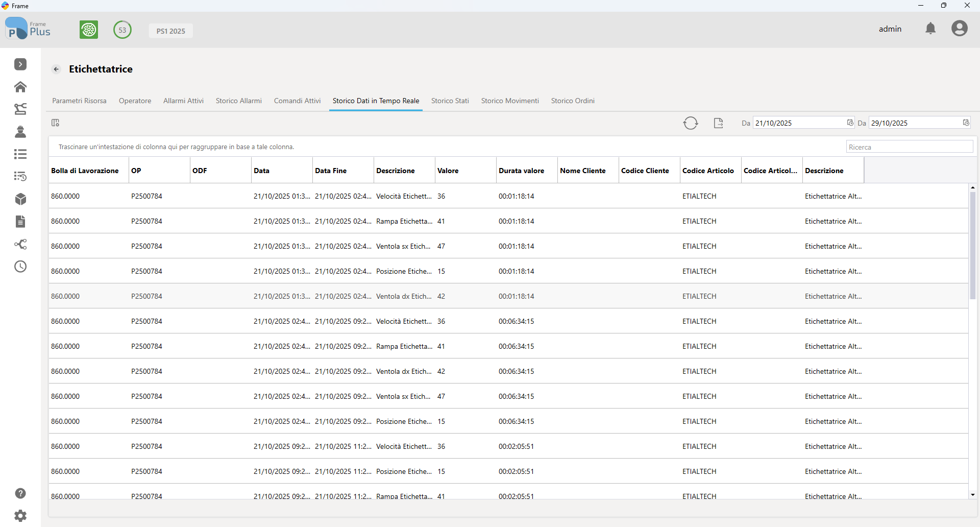This screenshot has width=980, height=527.
Task: Switch to the Storico Ordini tab
Action: tap(573, 101)
